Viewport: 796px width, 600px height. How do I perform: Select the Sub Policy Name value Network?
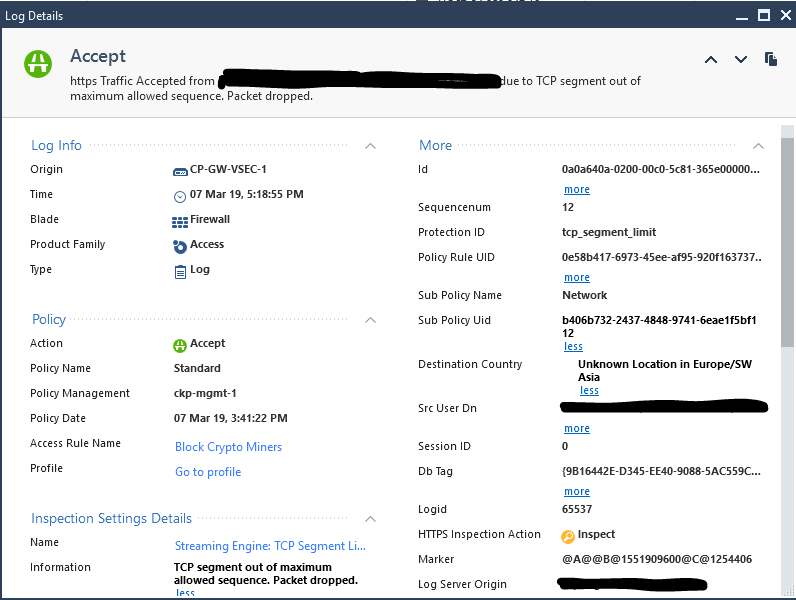(584, 295)
